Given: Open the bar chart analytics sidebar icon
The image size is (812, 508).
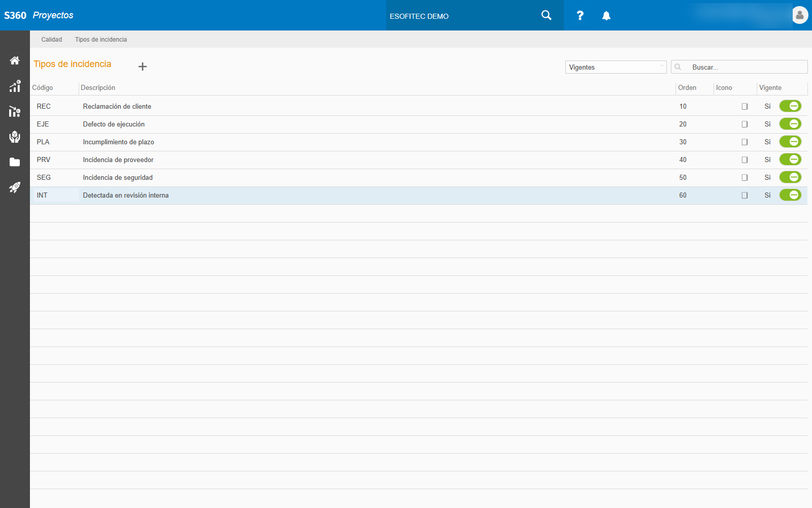Looking at the screenshot, I should 15,86.
